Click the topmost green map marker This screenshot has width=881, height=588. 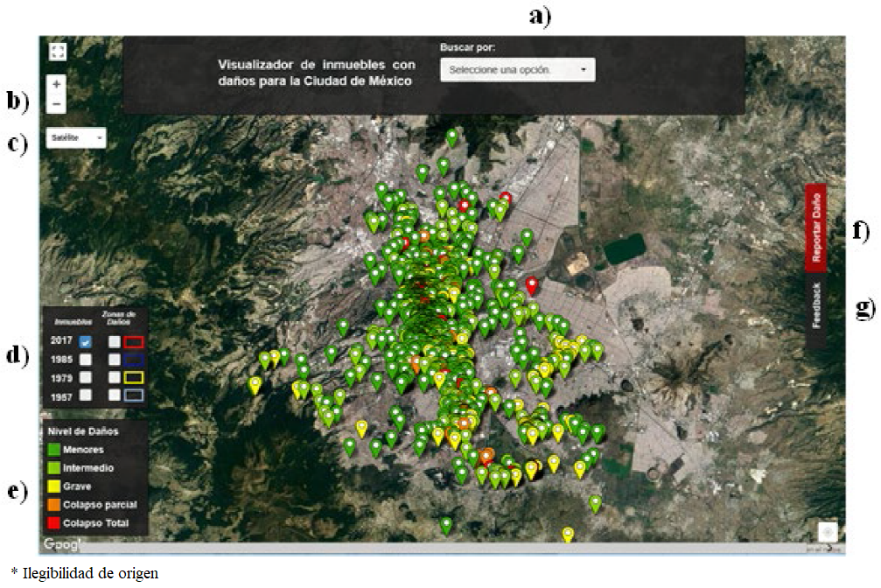pos(452,136)
